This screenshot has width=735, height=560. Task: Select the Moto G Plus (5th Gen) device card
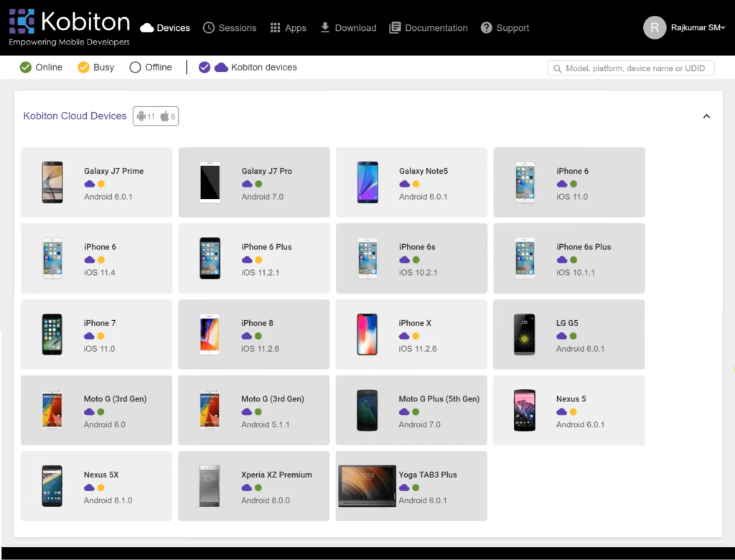[x=411, y=410]
